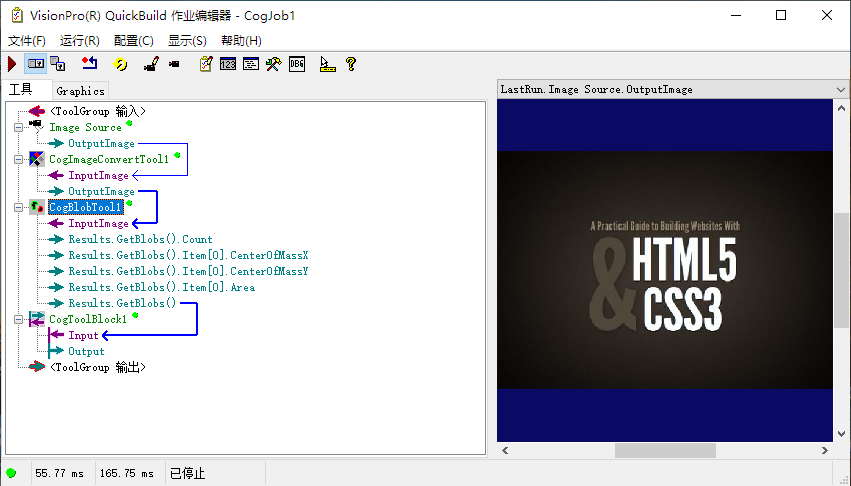Click the image view horizontal scrollbar thumb
The height and width of the screenshot is (486, 851).
[x=665, y=450]
